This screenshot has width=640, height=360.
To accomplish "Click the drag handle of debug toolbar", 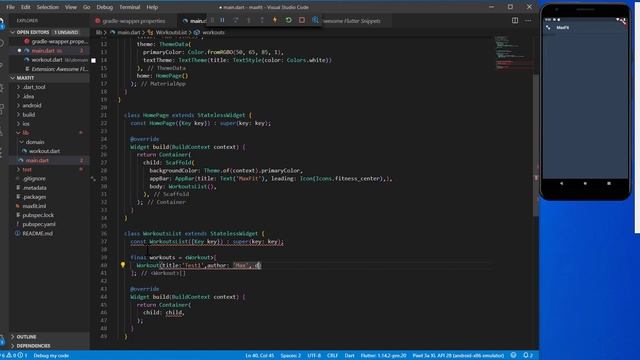I will [x=212, y=20].
